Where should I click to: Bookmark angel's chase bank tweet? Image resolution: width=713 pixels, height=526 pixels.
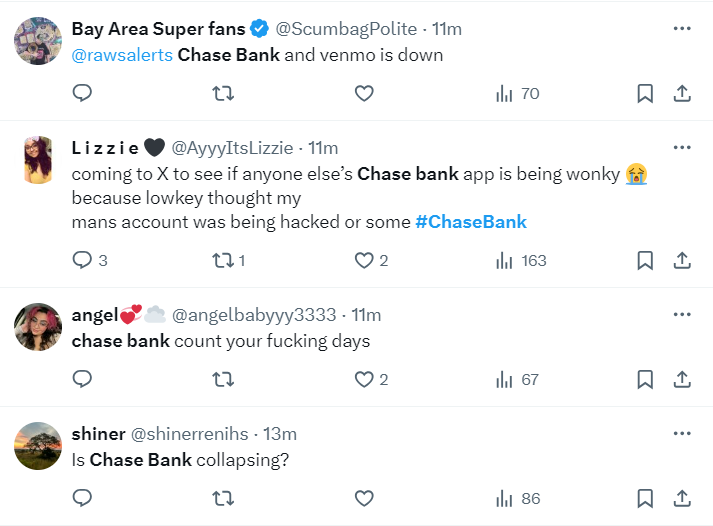click(x=645, y=379)
